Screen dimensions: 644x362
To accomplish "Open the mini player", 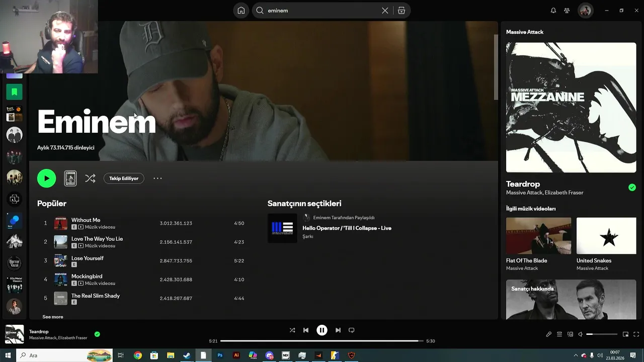I will 626,334.
